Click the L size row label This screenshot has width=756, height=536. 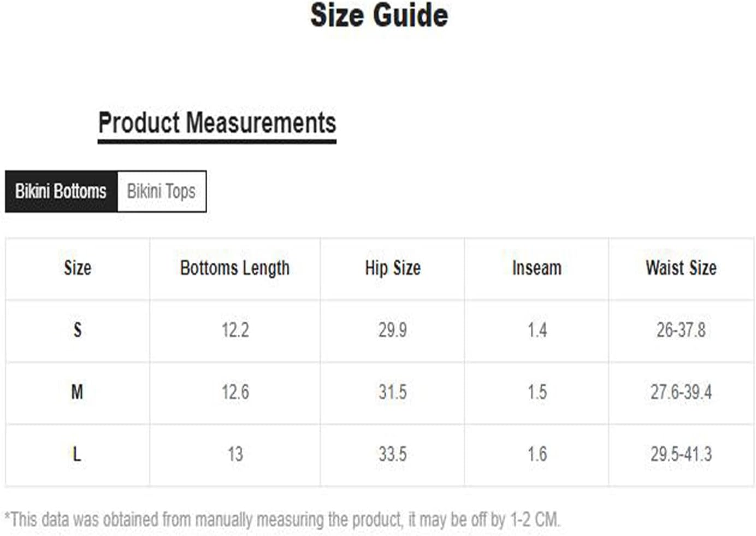78,454
